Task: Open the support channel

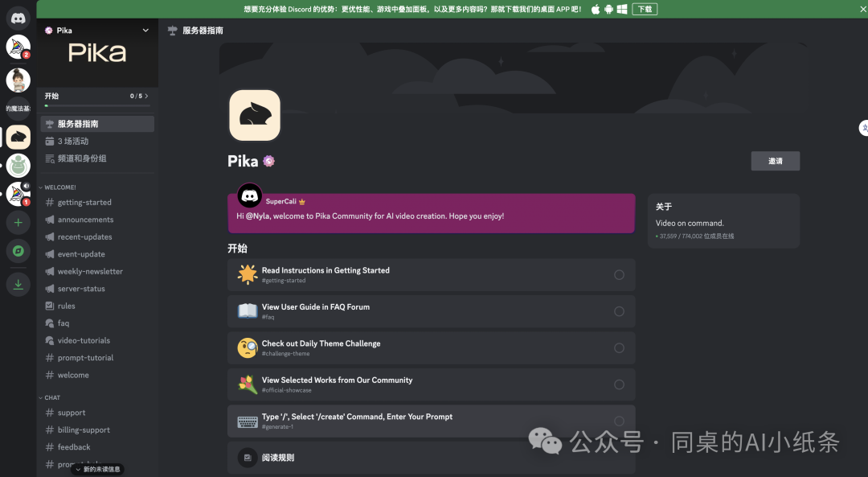Action: (97, 413)
